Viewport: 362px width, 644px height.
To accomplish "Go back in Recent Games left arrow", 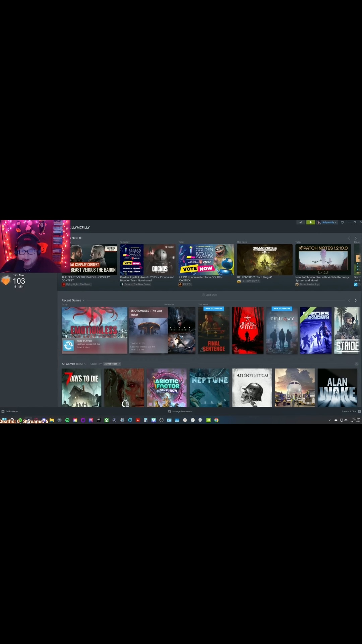I will click(349, 300).
